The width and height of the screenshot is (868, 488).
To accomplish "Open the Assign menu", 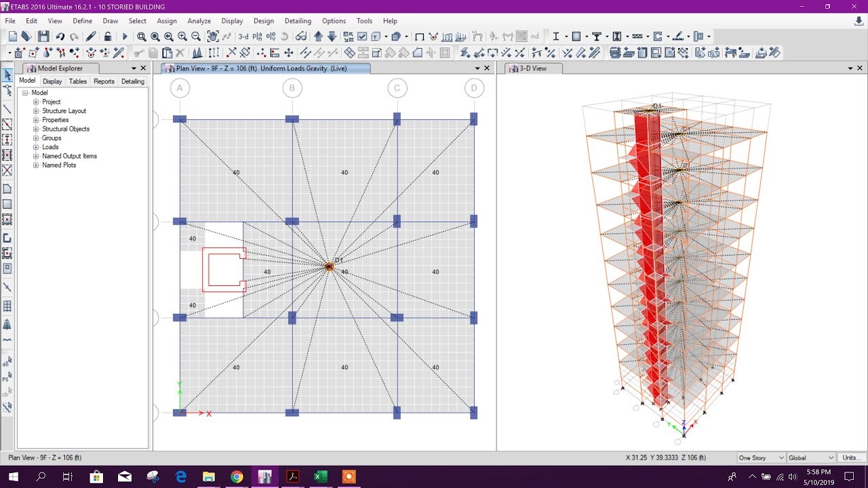I will tap(167, 21).
